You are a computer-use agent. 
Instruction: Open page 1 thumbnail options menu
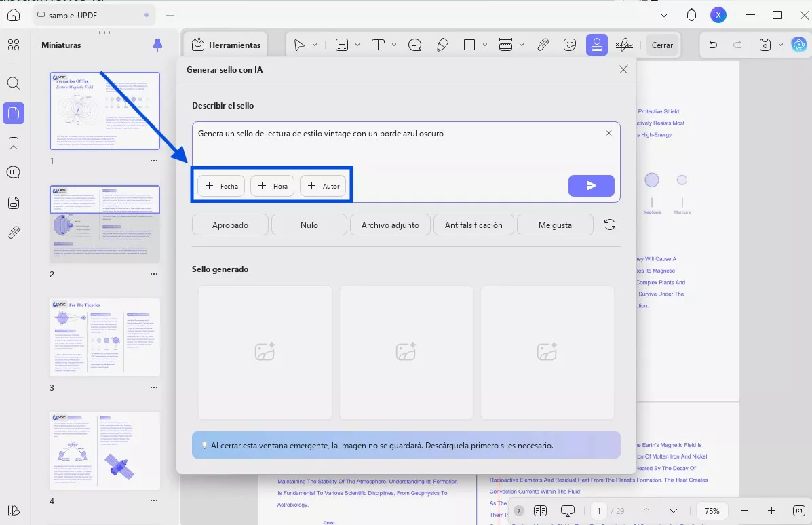point(154,161)
